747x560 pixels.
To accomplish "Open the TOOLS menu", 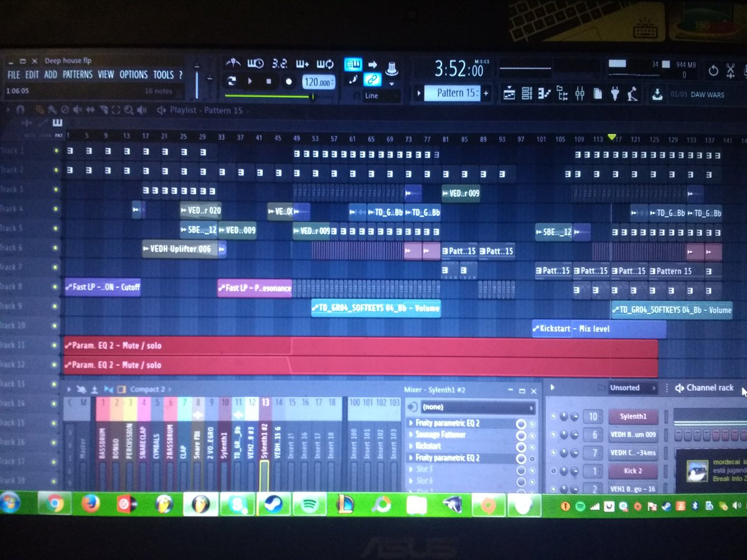I will click(x=163, y=75).
